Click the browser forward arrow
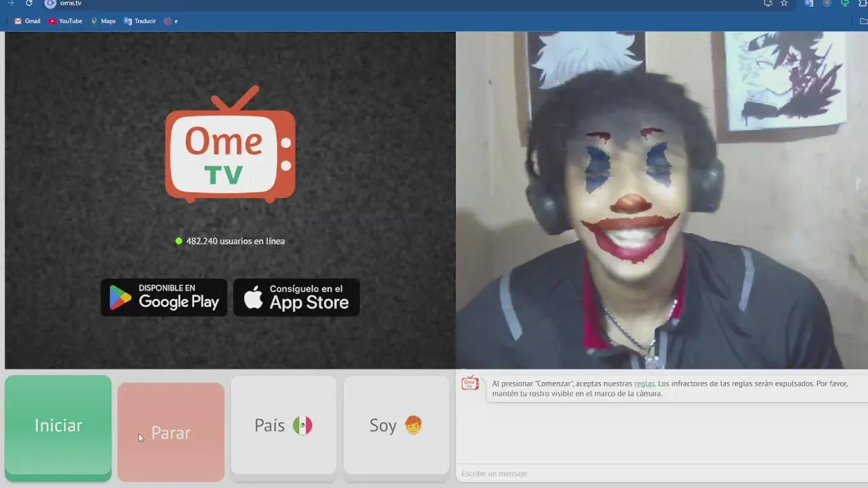 pos(10,3)
